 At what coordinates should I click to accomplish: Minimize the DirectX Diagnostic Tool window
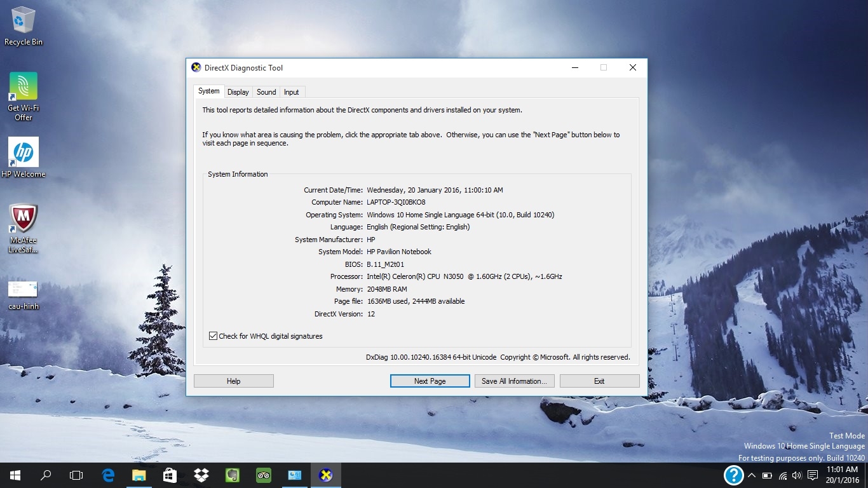574,67
